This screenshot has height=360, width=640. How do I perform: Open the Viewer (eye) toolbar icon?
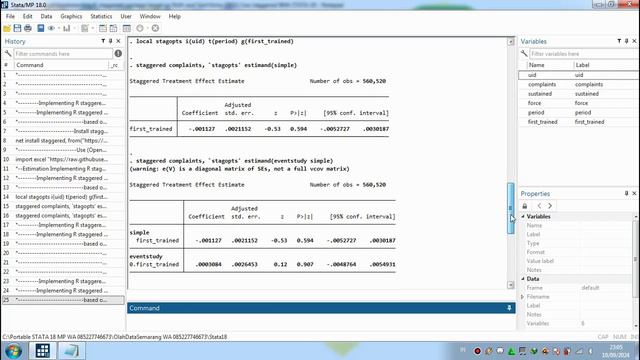click(51, 28)
